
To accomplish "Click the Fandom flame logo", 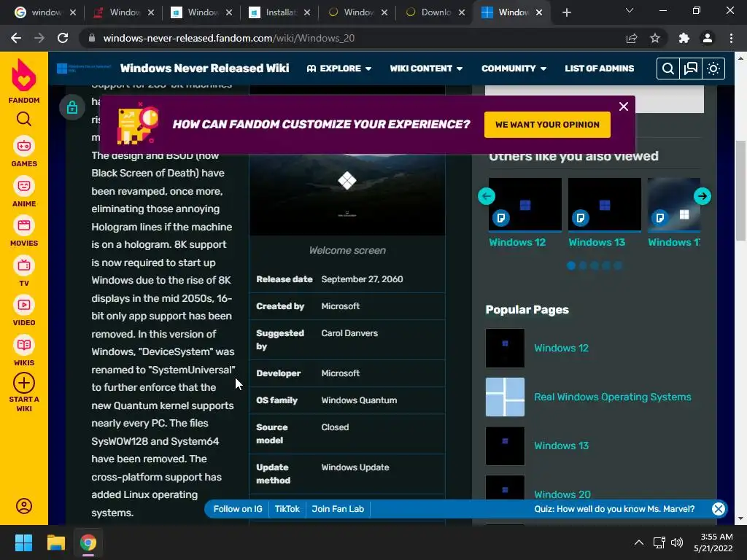I will (x=24, y=75).
